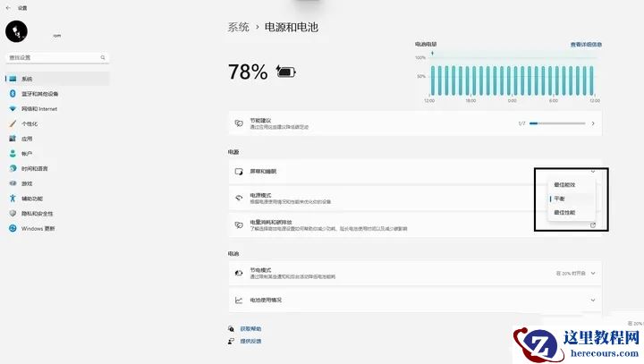Click the chart icon for 电池使用情况
644x364 pixels.
pos(239,300)
